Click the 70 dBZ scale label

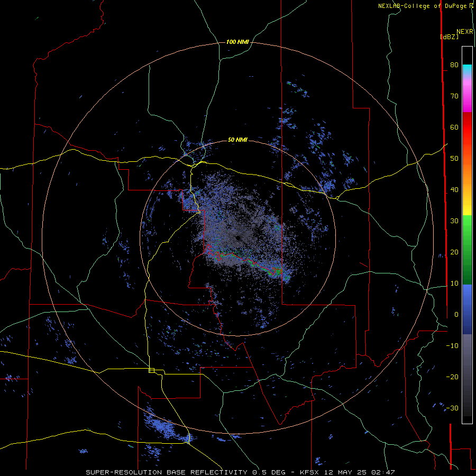(x=454, y=96)
